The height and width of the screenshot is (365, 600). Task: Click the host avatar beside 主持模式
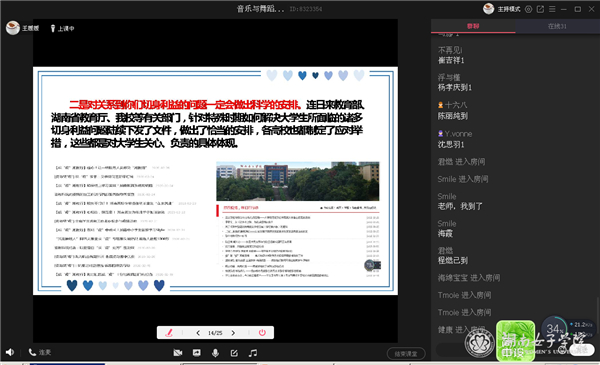point(488,9)
